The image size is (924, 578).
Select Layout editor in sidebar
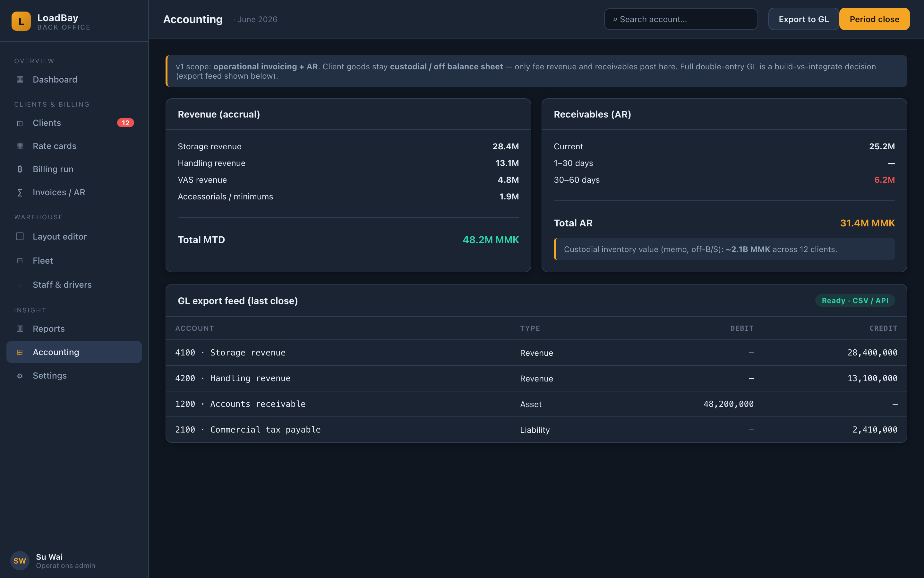(74, 236)
